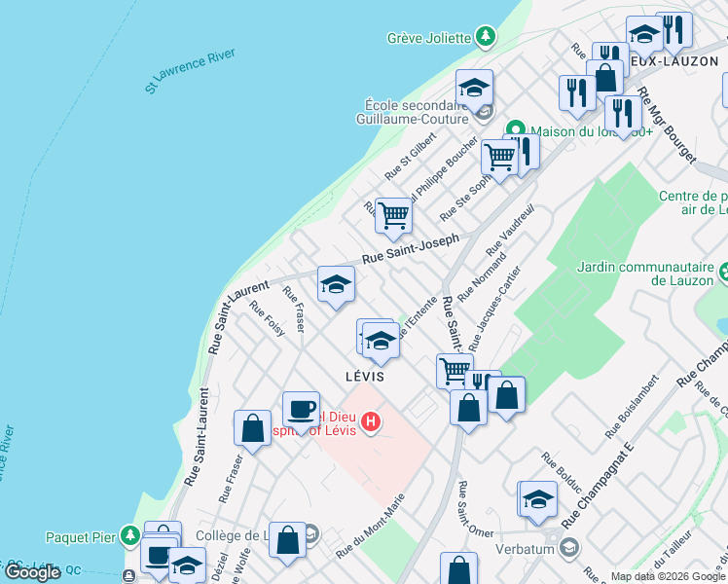Select the grocery cart marker near Rue Ste Sophie

click(499, 158)
